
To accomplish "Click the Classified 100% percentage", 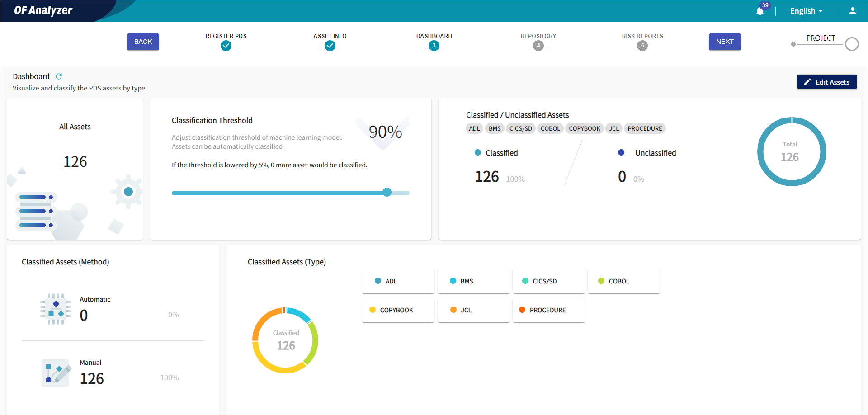I will (515, 179).
